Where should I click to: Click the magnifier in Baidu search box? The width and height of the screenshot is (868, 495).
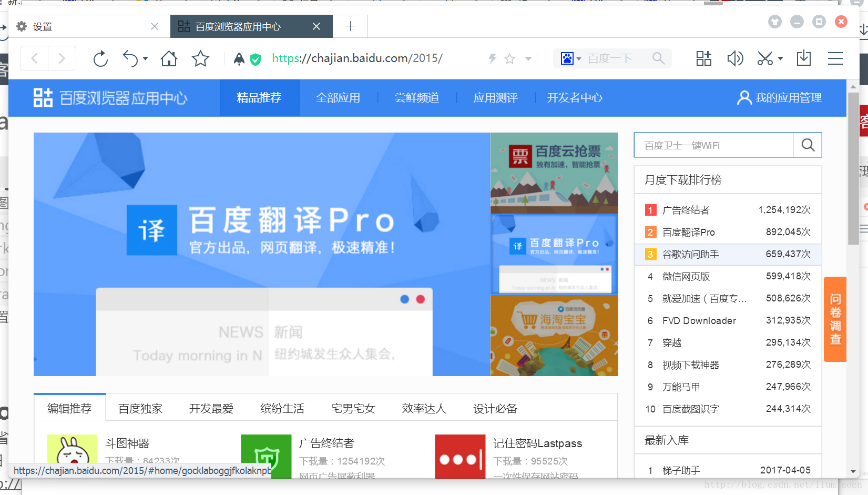tap(658, 58)
